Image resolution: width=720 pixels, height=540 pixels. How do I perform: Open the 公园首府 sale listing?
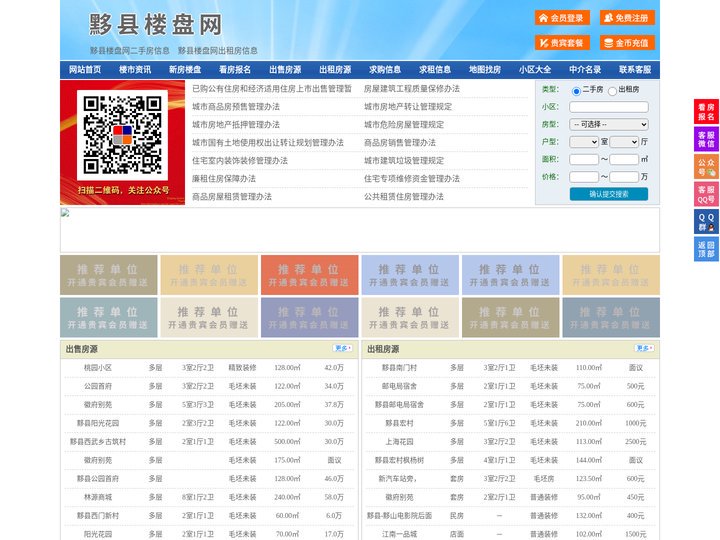[x=98, y=386]
